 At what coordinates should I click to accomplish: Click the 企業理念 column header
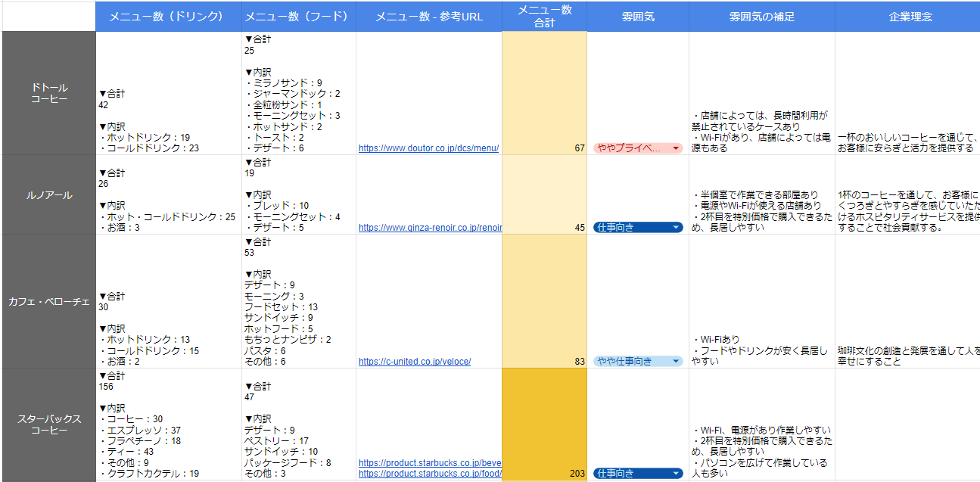tap(907, 17)
